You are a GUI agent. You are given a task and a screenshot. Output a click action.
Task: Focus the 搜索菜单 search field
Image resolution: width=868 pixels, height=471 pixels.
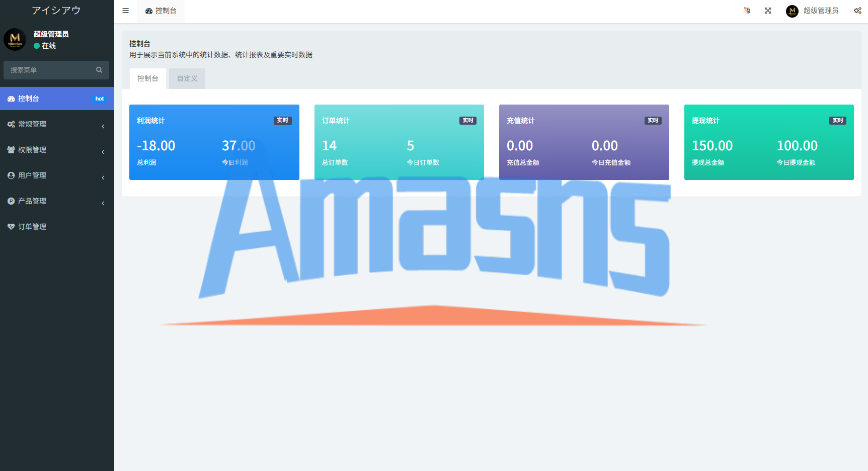point(50,70)
